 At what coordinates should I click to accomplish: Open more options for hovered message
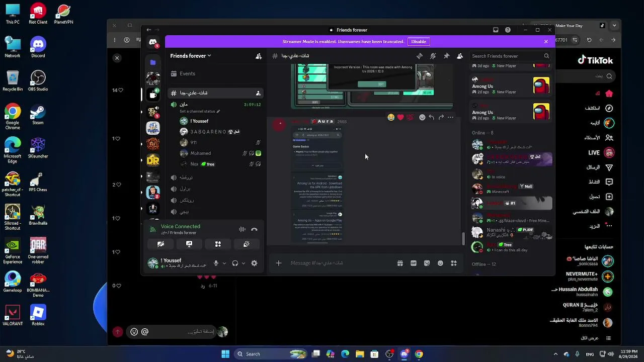451,117
